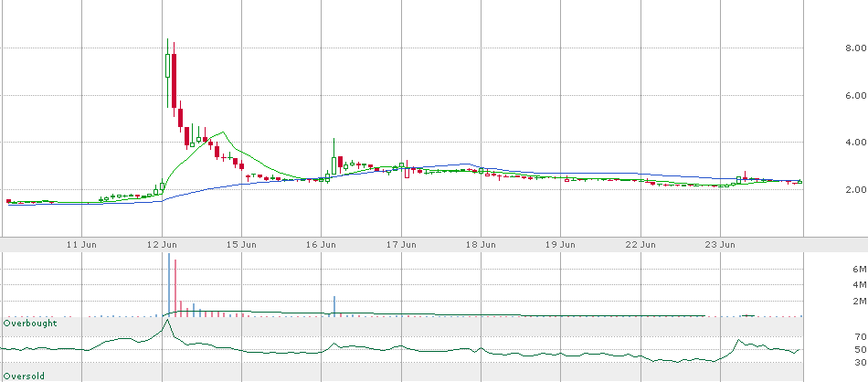Click the RSI line peak in overbought zone
This screenshot has width=868, height=382.
pos(167,320)
